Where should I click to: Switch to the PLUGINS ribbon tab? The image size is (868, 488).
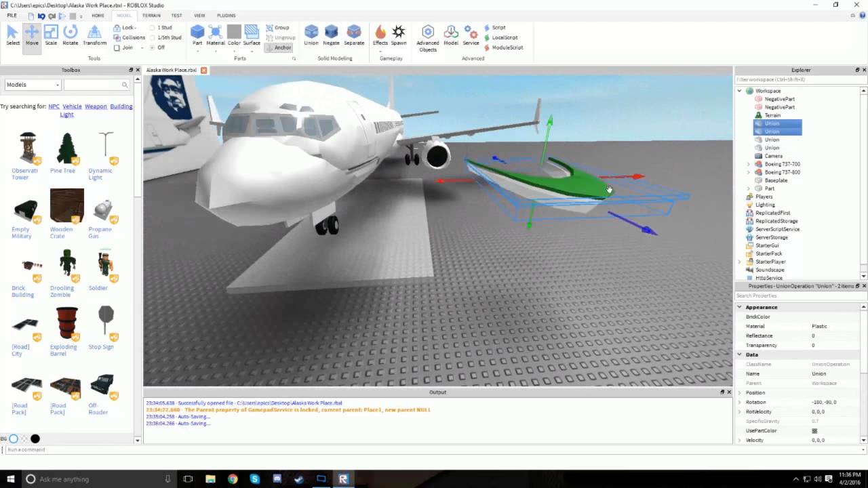pos(226,15)
